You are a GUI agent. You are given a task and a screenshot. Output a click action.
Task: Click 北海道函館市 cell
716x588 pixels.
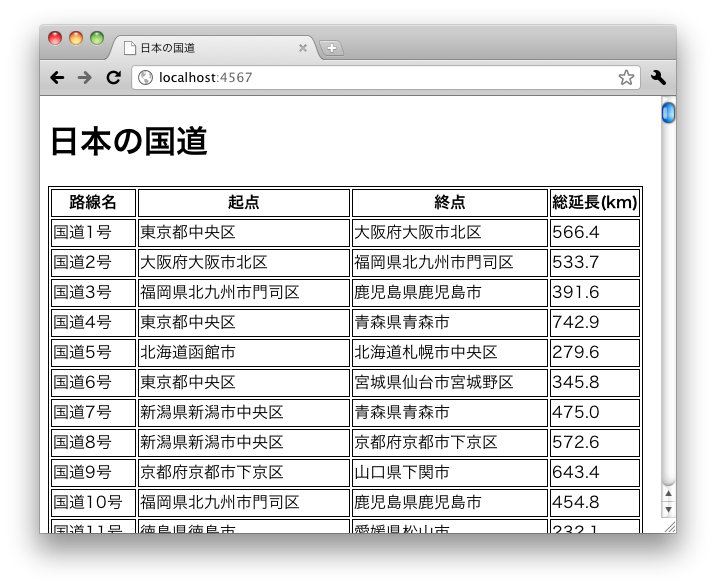click(x=244, y=352)
